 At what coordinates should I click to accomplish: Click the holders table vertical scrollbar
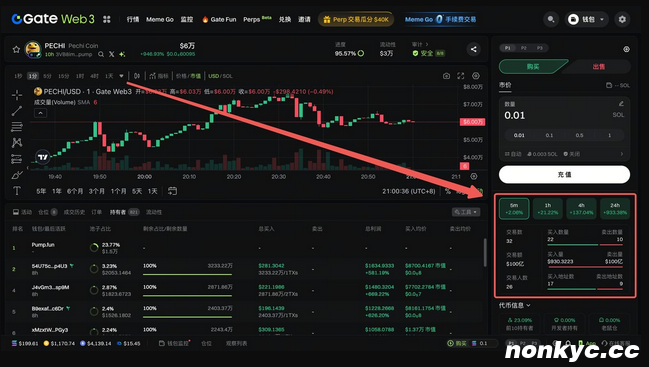485,253
